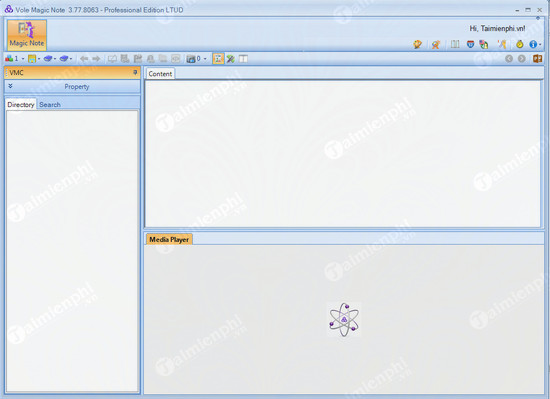Switch to the Search tab
Screen dimensions: 550x399
[x=49, y=104]
